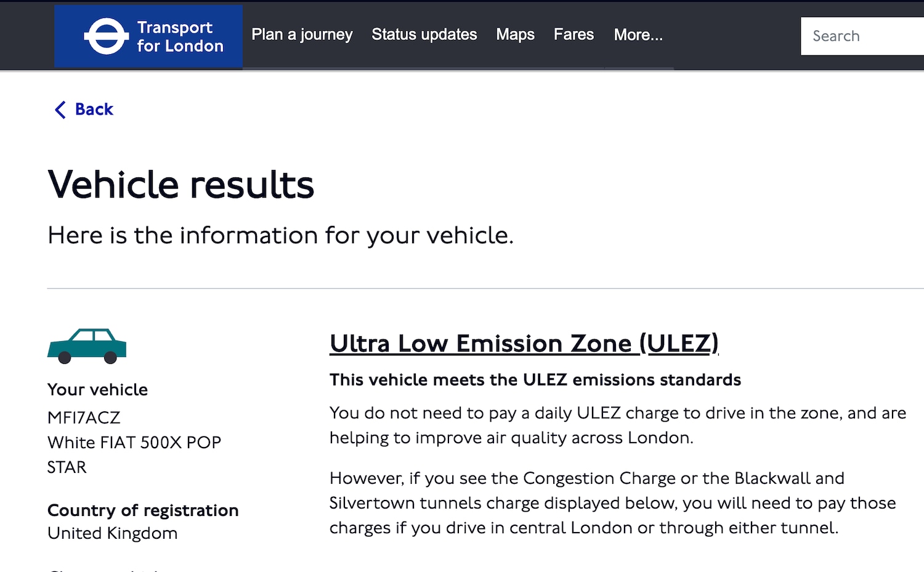Click the TfL roundel logo icon
Viewport: 924px width, 572px height.
pos(107,36)
